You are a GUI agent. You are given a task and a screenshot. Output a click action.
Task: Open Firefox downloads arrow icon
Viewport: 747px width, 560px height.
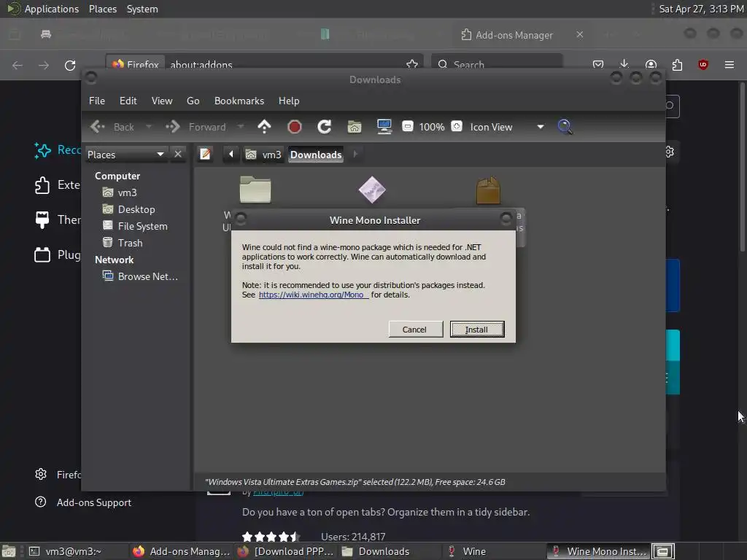point(624,65)
